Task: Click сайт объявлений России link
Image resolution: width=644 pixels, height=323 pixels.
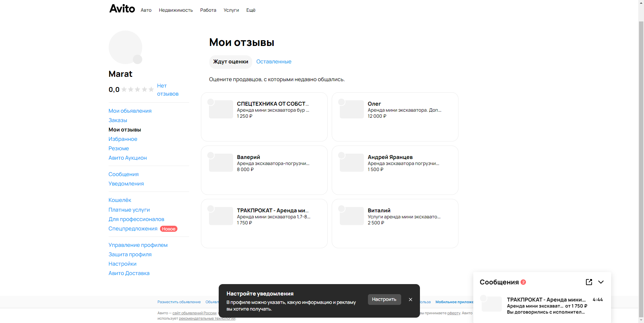Action: 194,313
